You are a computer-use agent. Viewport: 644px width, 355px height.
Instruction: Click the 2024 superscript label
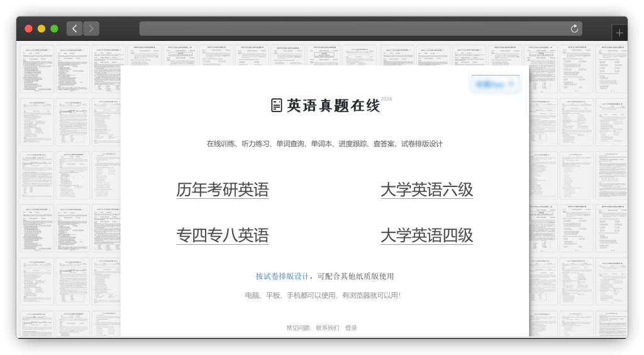(386, 99)
